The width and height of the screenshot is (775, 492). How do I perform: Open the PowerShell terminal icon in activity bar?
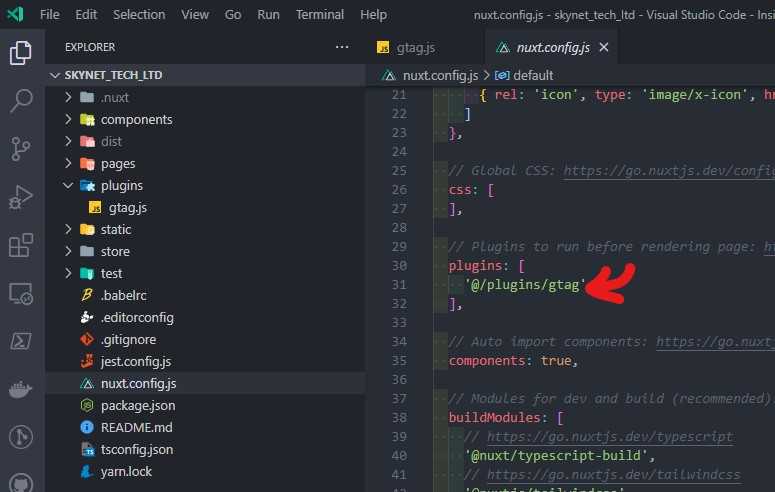point(20,341)
